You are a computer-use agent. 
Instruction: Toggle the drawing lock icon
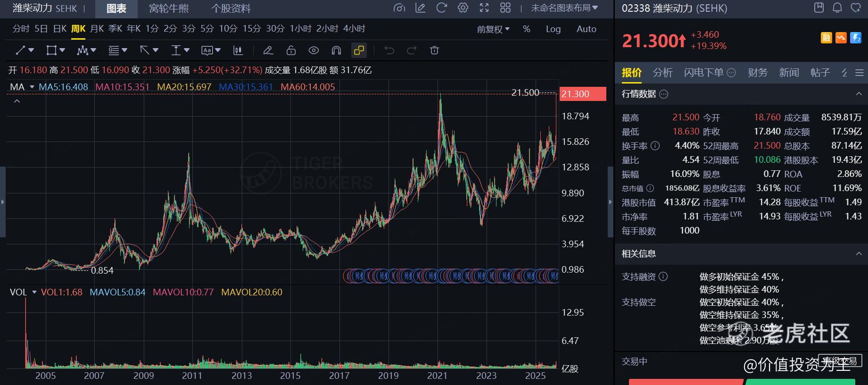tap(291, 50)
